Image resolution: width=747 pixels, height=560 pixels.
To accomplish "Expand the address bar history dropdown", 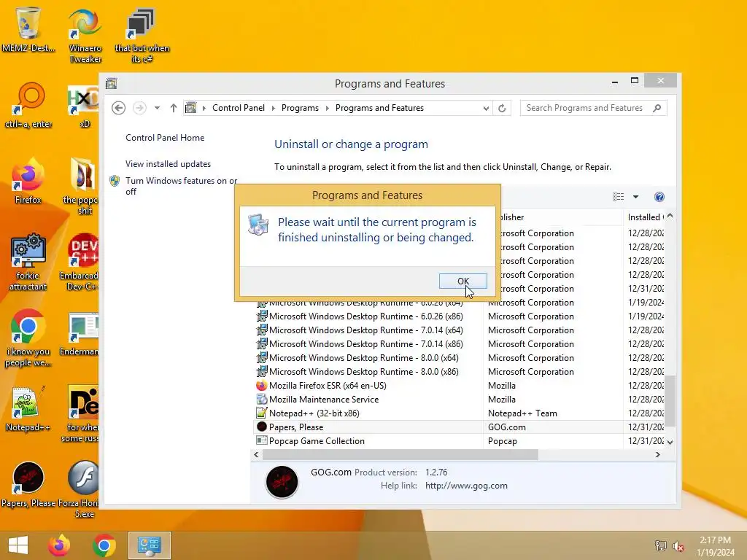I will click(486, 108).
